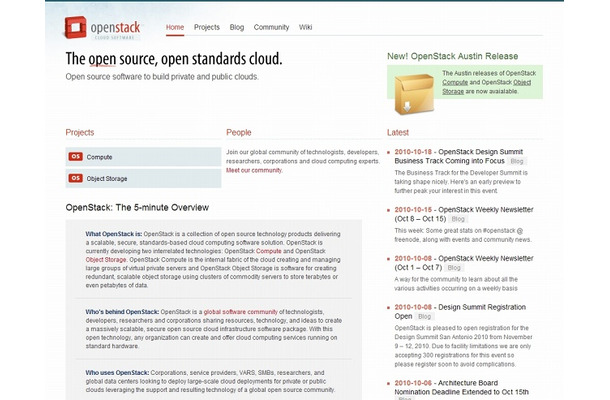Click the 'Who uses OpenStack:' bold label
This screenshot has width=610, height=400.
pos(117,372)
